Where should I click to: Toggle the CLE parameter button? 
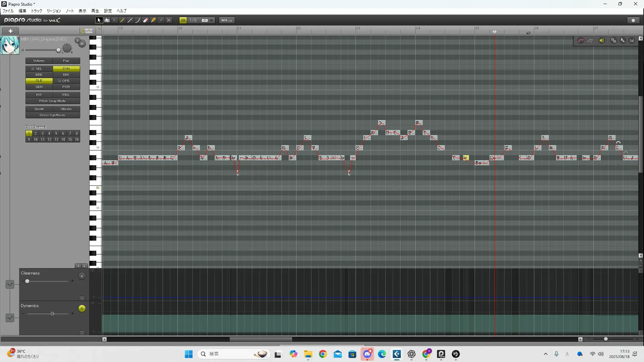39,81
